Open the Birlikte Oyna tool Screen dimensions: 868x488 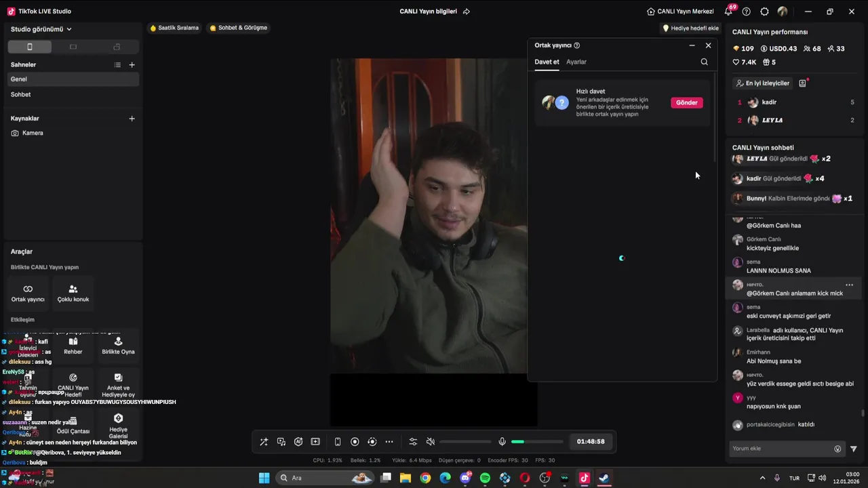pos(118,346)
